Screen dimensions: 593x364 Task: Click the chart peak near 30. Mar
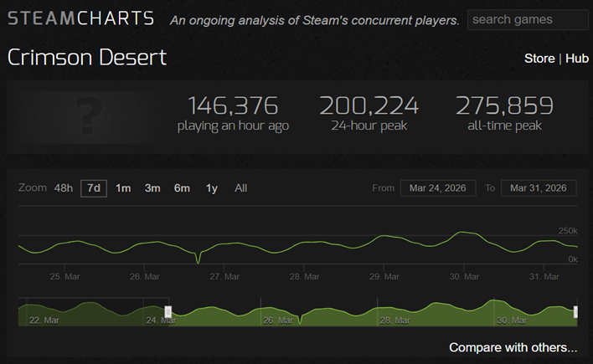point(459,233)
